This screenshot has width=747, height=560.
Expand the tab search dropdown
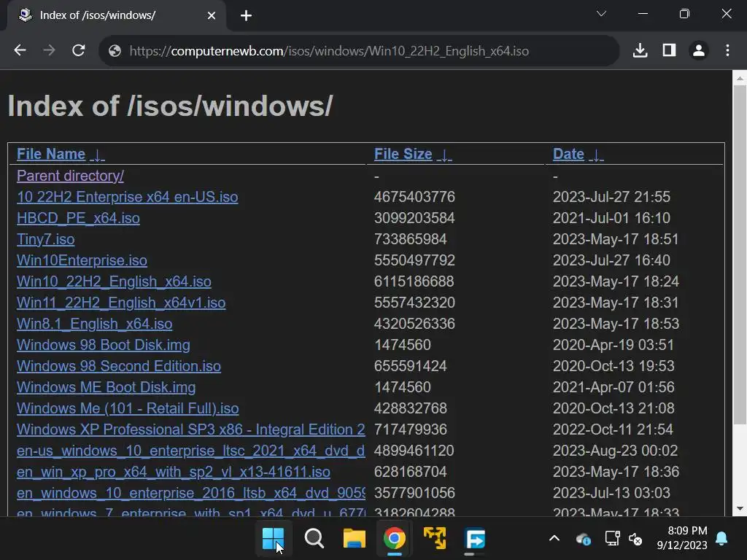click(601, 14)
